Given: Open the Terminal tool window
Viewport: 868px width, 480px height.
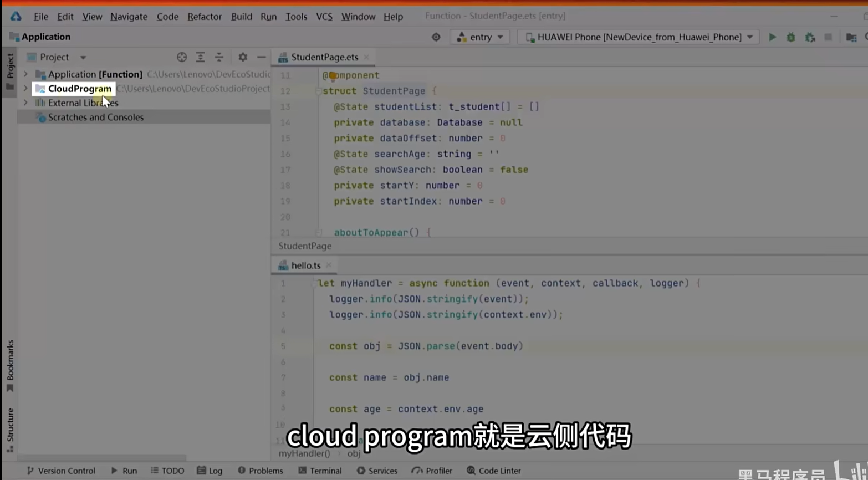Looking at the screenshot, I should point(320,471).
